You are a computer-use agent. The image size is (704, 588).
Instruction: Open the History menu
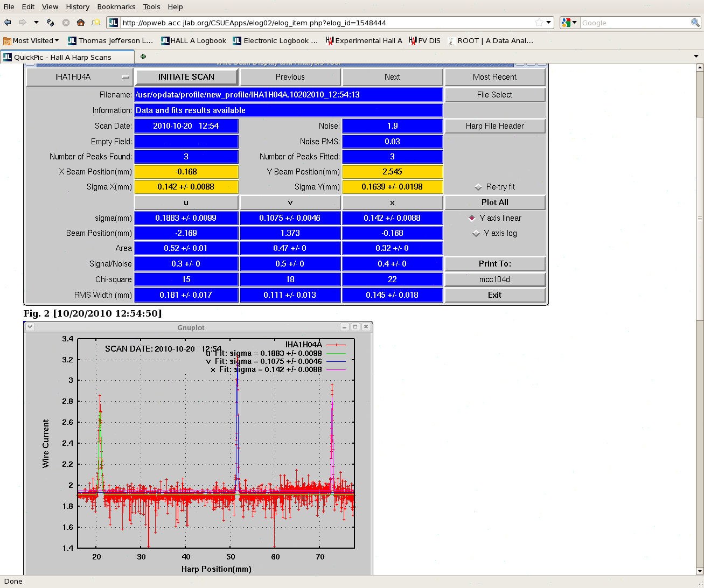pos(78,6)
